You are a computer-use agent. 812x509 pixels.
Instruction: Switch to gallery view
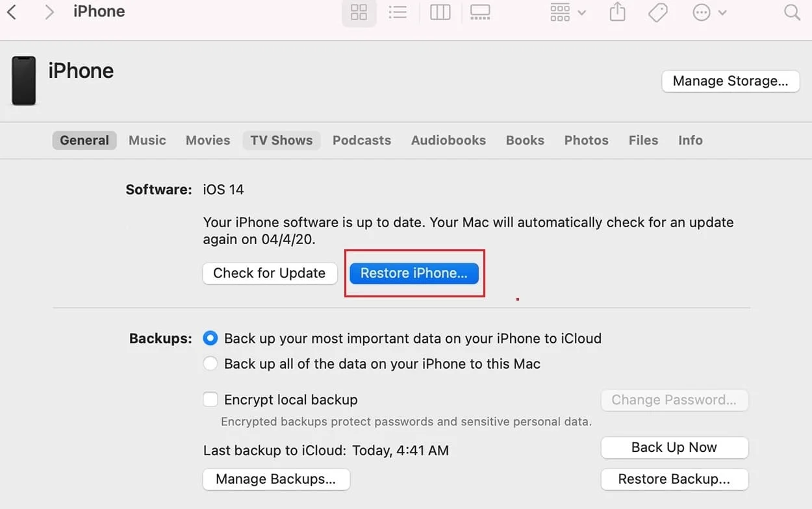tap(480, 12)
